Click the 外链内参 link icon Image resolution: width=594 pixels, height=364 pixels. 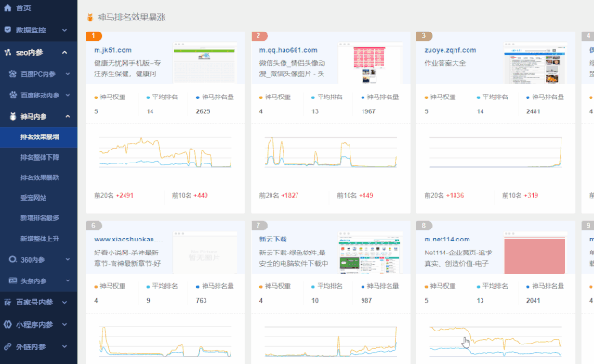click(x=7, y=346)
